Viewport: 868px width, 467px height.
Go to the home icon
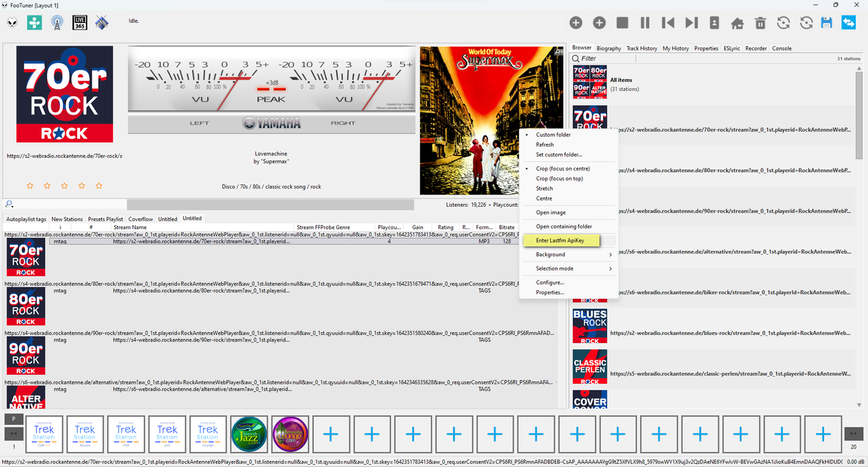(737, 23)
